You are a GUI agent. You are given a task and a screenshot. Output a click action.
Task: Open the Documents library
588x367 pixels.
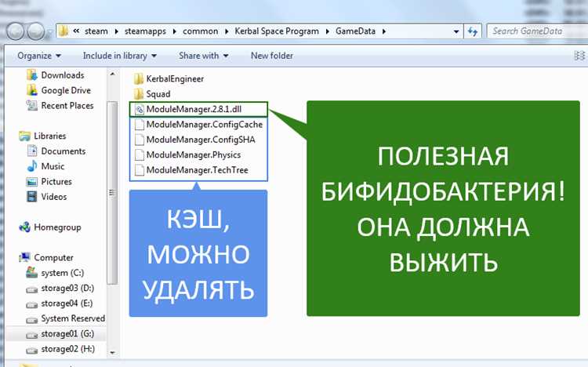click(x=64, y=151)
